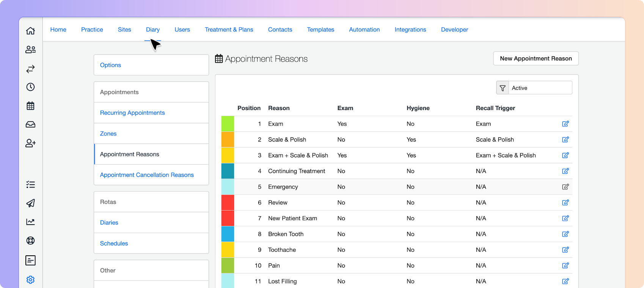Viewport: 644px width, 288px height.
Task: Open the inbox tray sidebar icon
Action: 30,124
